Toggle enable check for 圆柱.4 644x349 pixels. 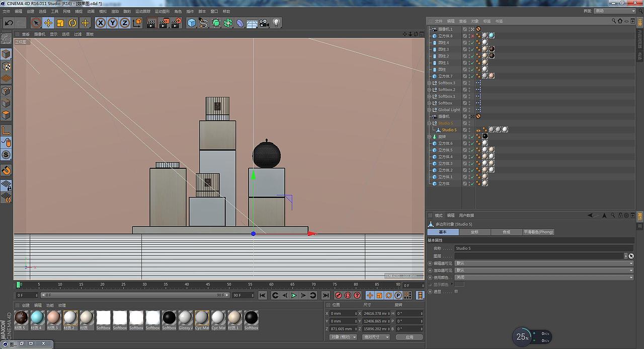(x=472, y=43)
